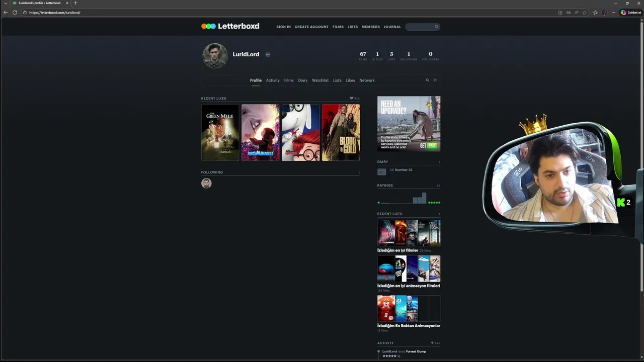The width and height of the screenshot is (644, 362).
Task: Add page to favorites with the star icon
Action: [x=585, y=13]
